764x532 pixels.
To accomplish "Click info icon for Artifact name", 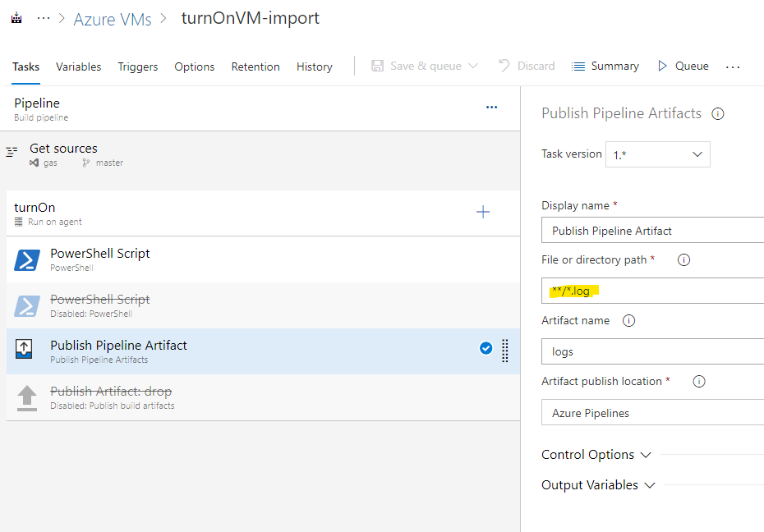I will pyautogui.click(x=628, y=321).
